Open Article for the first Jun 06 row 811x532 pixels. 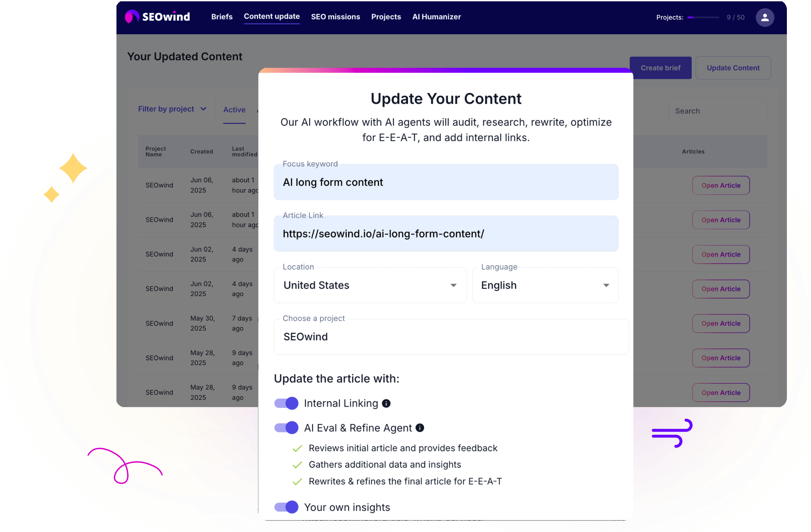721,185
